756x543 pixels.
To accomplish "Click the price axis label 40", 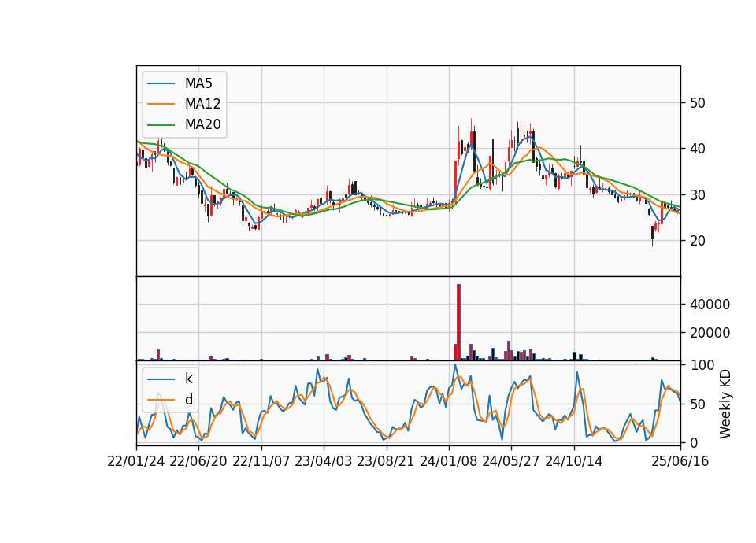I will pos(698,149).
